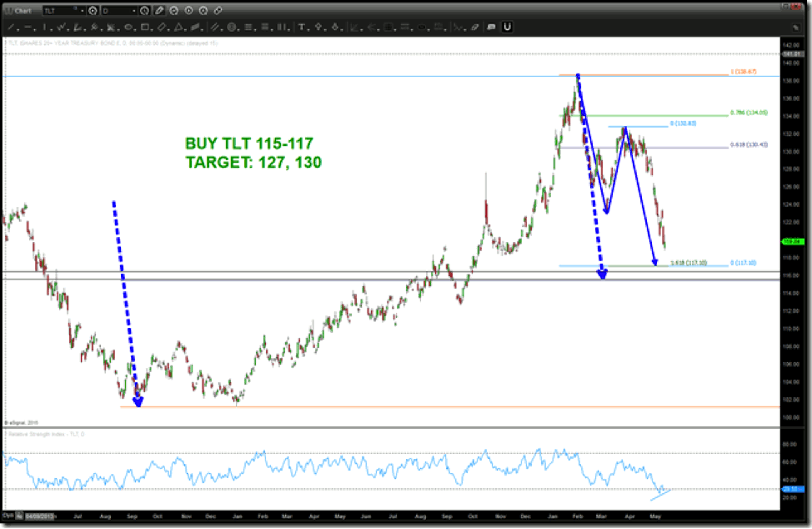The width and height of the screenshot is (812, 529).
Task: Open the comment bubble tool
Action: pos(491,28)
